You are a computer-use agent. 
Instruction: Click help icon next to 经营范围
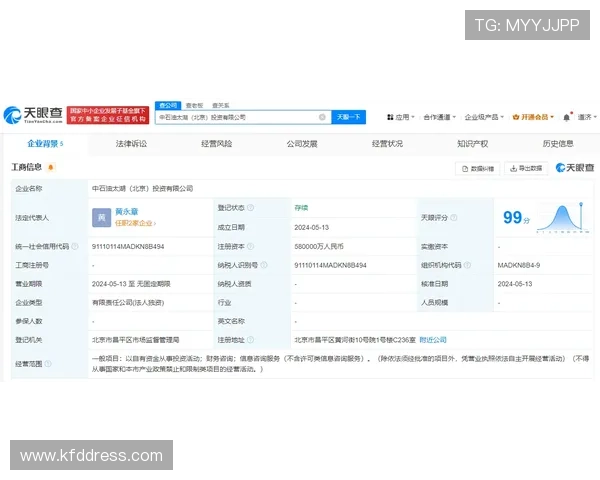(x=48, y=364)
